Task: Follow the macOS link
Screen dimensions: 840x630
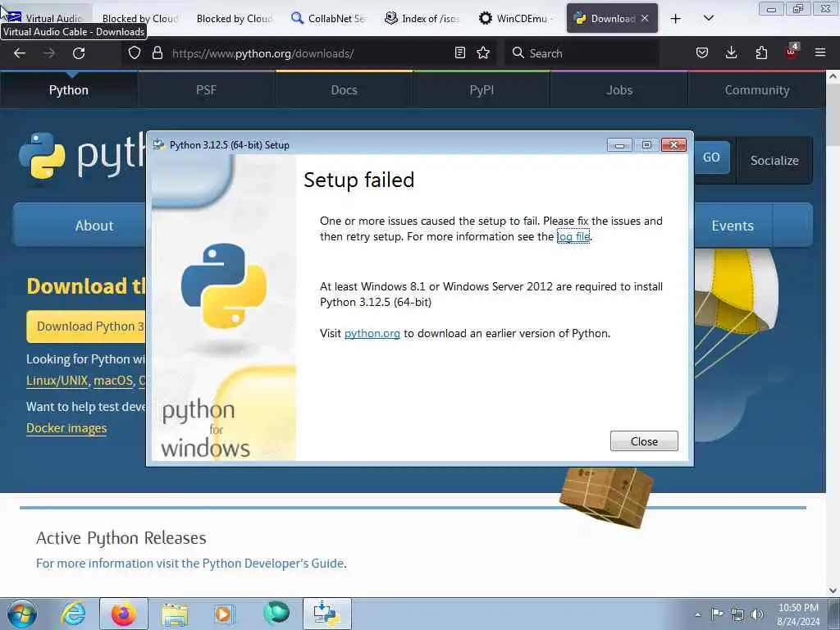Action: pyautogui.click(x=113, y=381)
